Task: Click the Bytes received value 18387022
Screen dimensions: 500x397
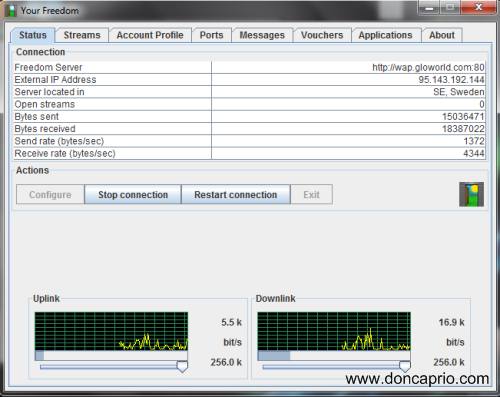Action: (463, 129)
